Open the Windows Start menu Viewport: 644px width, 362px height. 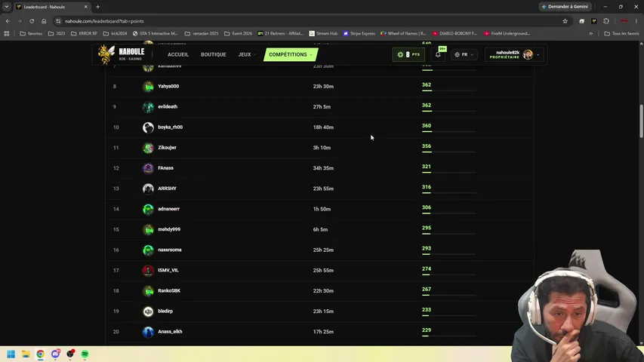click(11, 354)
